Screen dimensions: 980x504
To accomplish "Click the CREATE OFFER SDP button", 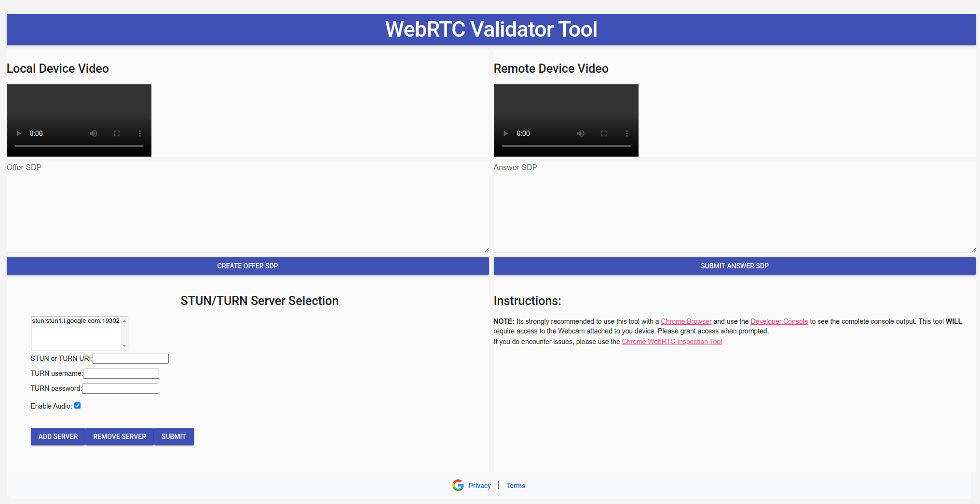I will [x=247, y=265].
